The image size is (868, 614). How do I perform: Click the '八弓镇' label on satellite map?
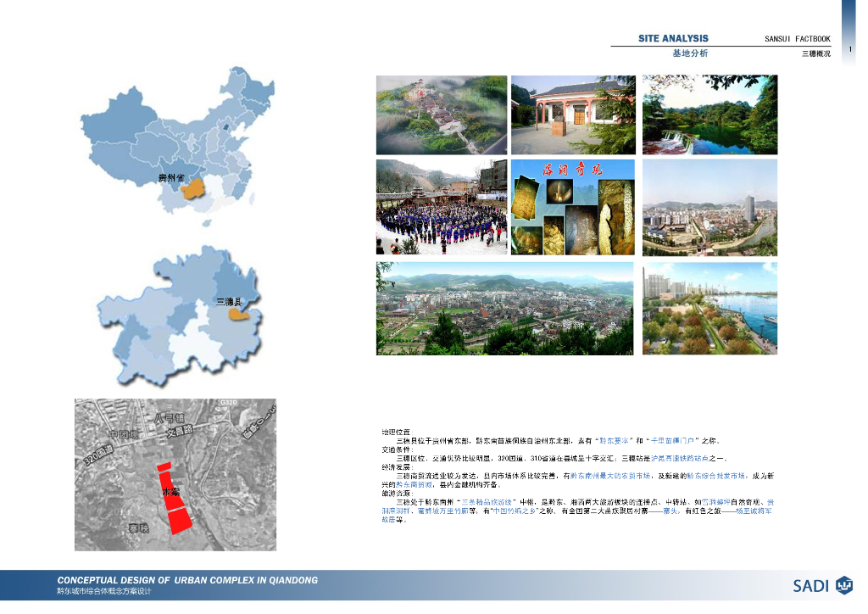168,419
